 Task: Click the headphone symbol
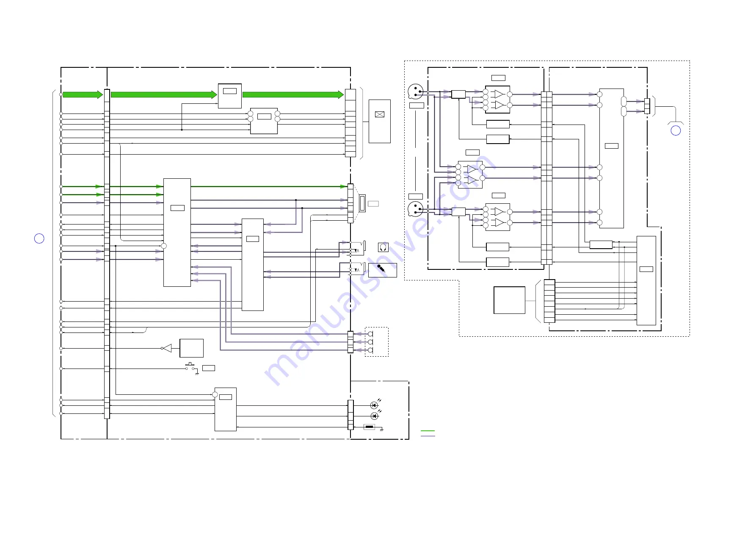tap(383, 247)
